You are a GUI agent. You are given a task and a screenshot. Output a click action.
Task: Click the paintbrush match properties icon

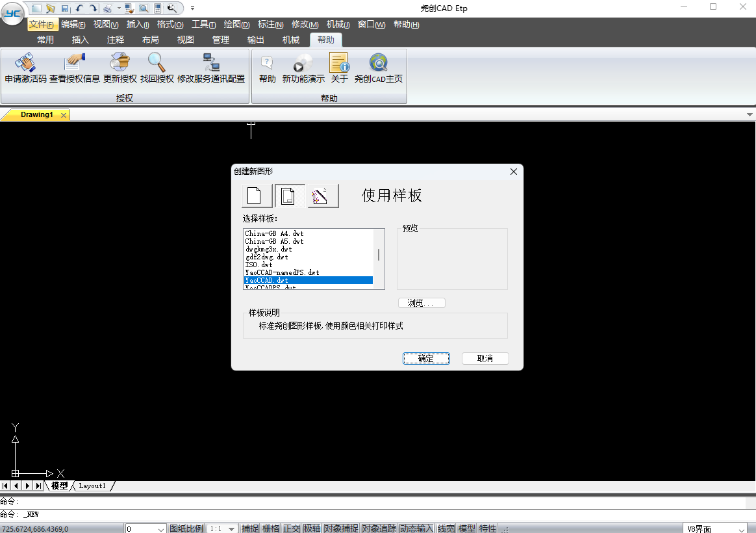(129, 8)
